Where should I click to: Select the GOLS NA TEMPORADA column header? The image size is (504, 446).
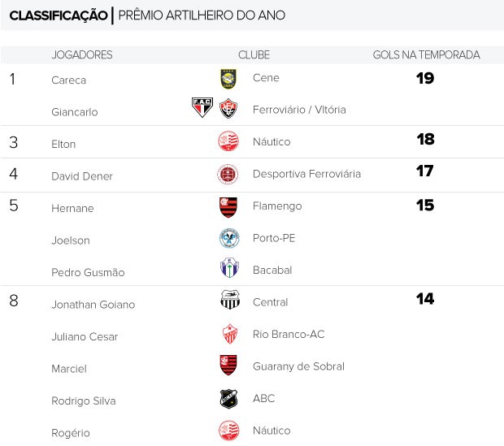pyautogui.click(x=426, y=54)
